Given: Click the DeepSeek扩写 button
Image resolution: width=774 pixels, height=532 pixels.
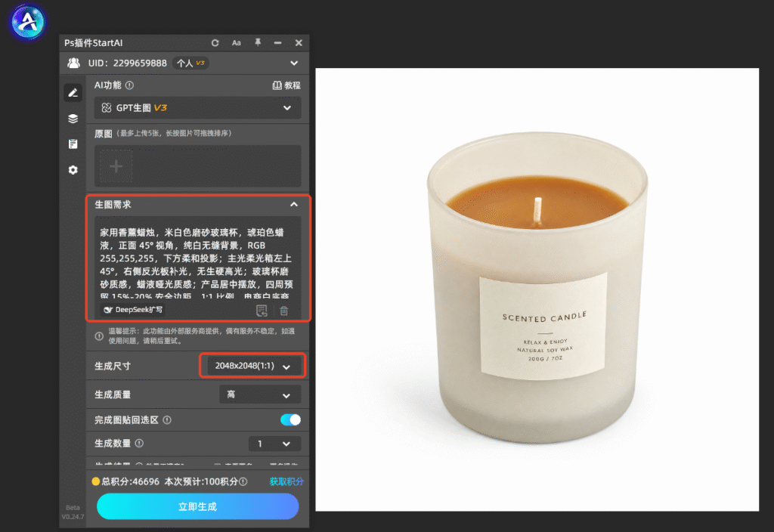Looking at the screenshot, I should click(133, 310).
